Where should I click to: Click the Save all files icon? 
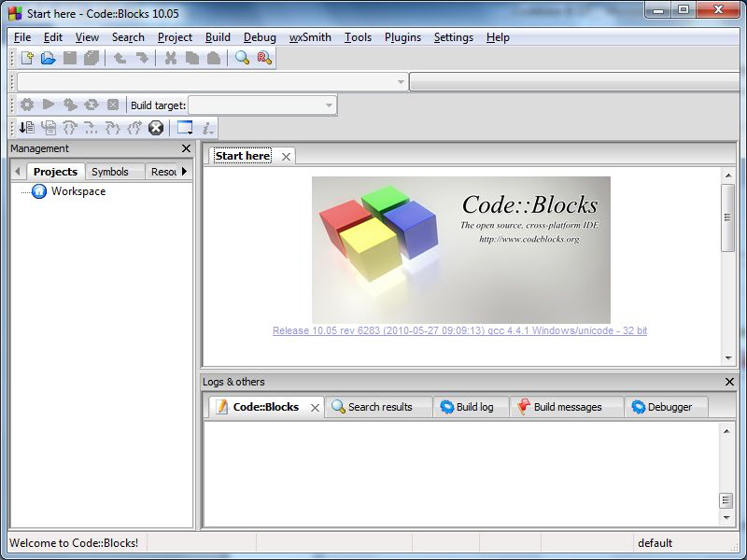click(91, 58)
